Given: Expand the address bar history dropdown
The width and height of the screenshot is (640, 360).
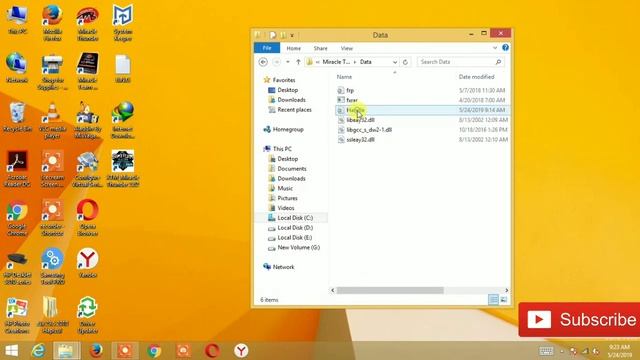Looking at the screenshot, I should [395, 62].
